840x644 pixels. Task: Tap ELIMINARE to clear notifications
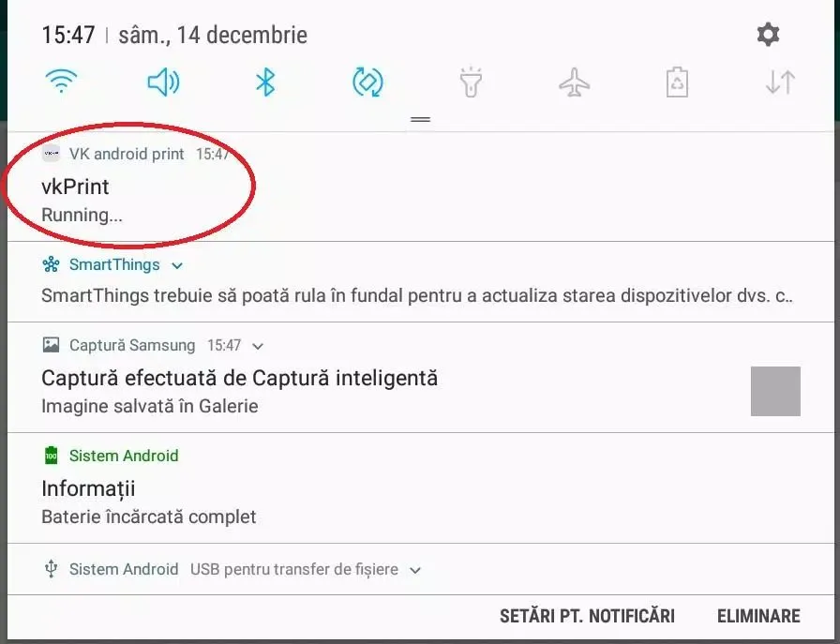pos(758,616)
